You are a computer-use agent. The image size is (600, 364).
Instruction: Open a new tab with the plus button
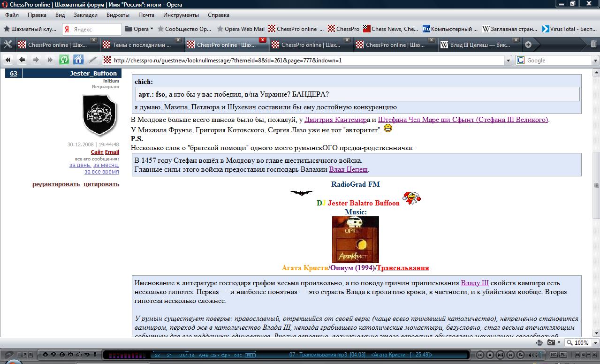pyautogui.click(x=528, y=45)
